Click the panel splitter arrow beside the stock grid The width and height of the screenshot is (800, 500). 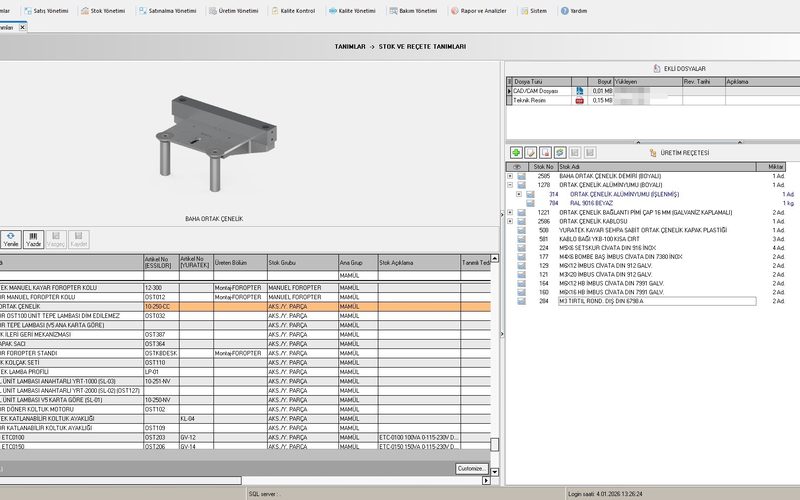502,334
